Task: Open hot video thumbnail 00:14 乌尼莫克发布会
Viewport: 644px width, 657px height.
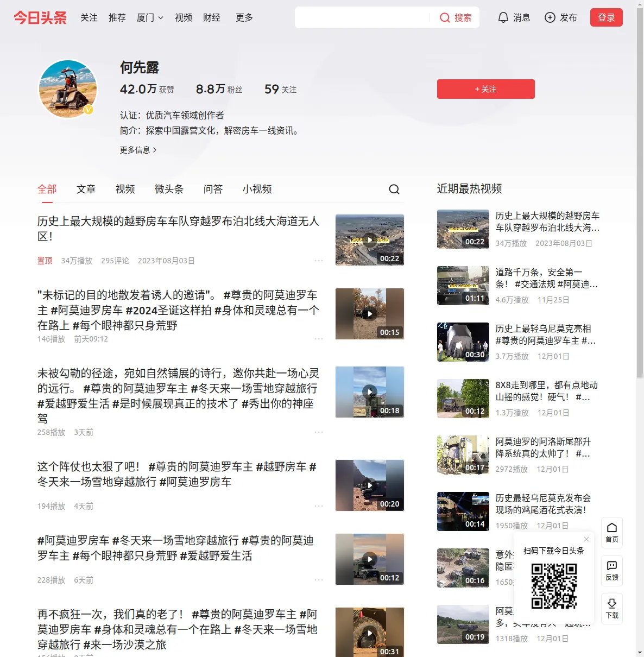Action: click(463, 511)
